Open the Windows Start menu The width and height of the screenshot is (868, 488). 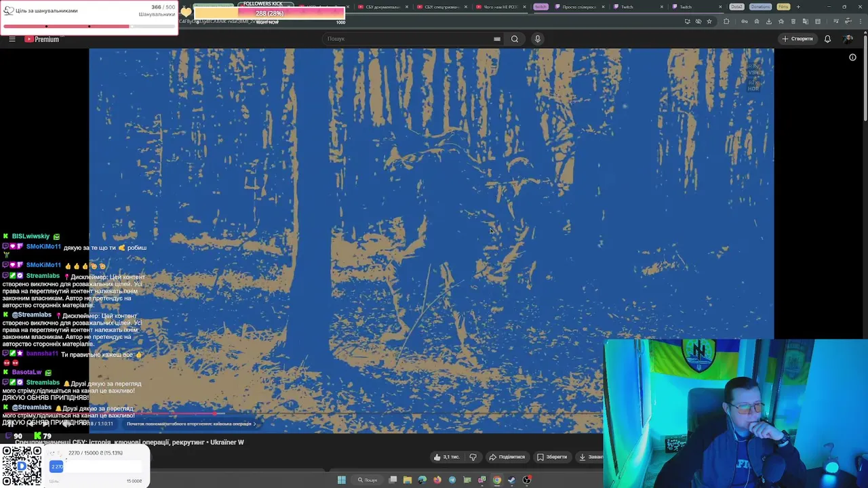coord(342,480)
